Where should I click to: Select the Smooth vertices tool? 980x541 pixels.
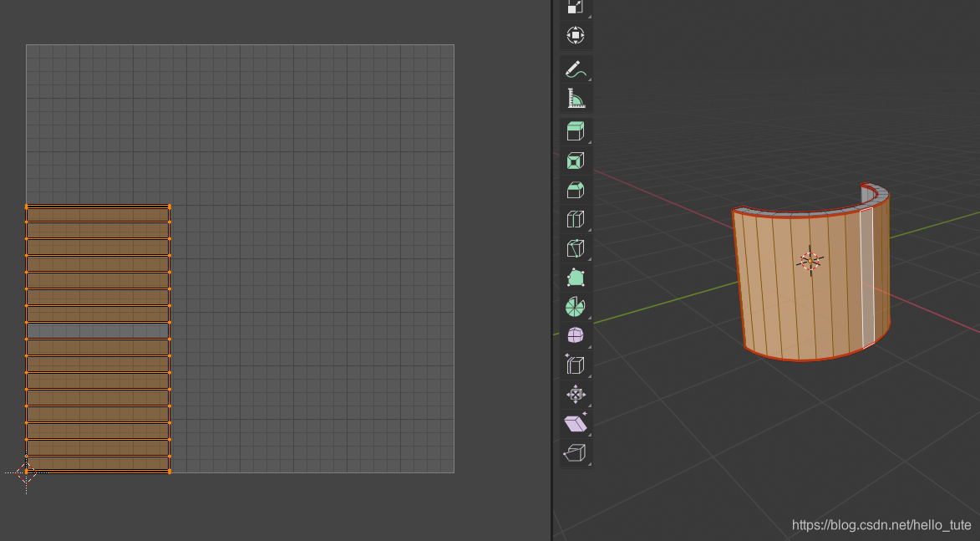[576, 336]
